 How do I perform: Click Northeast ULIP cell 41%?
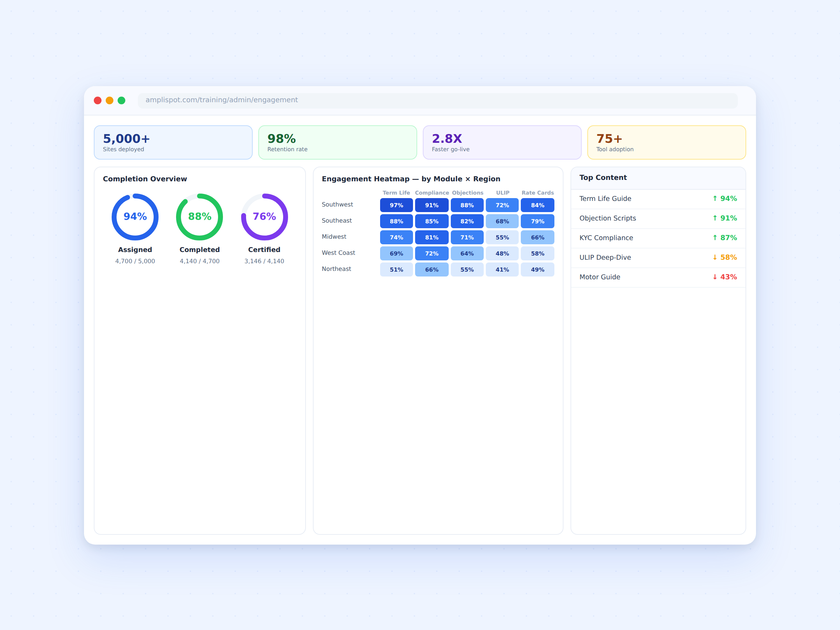(x=502, y=269)
